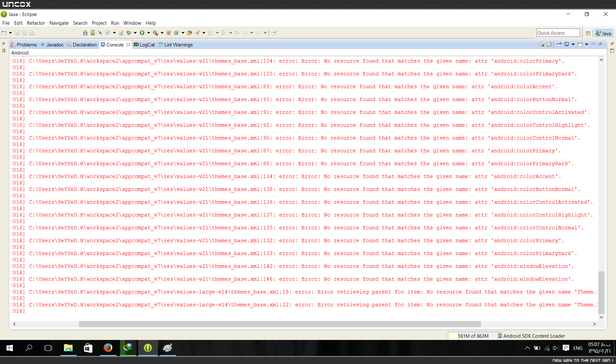This screenshot has width=616, height=364.
Task: Click the Print toolbar icon
Action: click(x=32, y=33)
